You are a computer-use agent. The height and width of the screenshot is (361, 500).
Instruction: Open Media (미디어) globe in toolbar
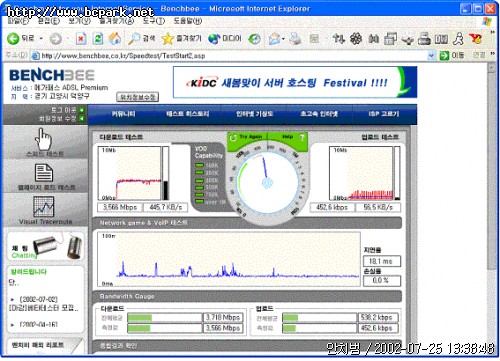pyautogui.click(x=224, y=39)
